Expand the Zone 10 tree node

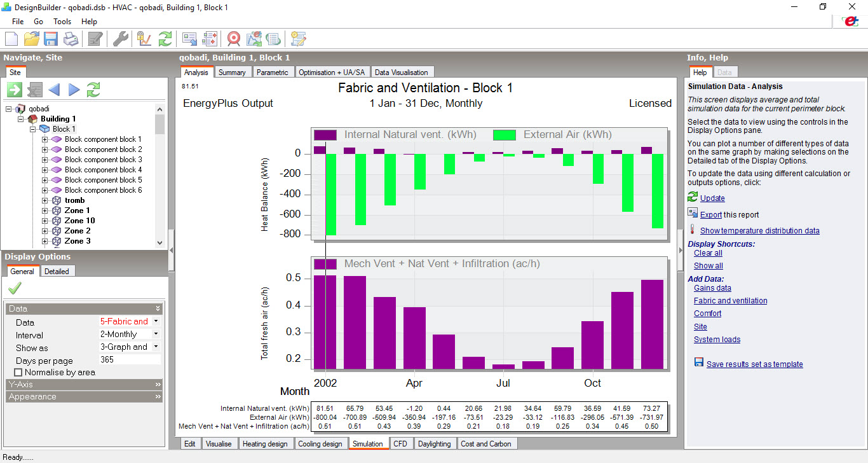(45, 221)
